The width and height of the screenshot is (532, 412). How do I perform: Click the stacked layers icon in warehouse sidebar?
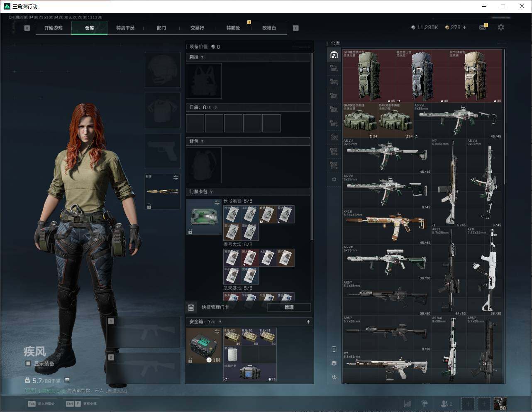[x=334, y=363]
